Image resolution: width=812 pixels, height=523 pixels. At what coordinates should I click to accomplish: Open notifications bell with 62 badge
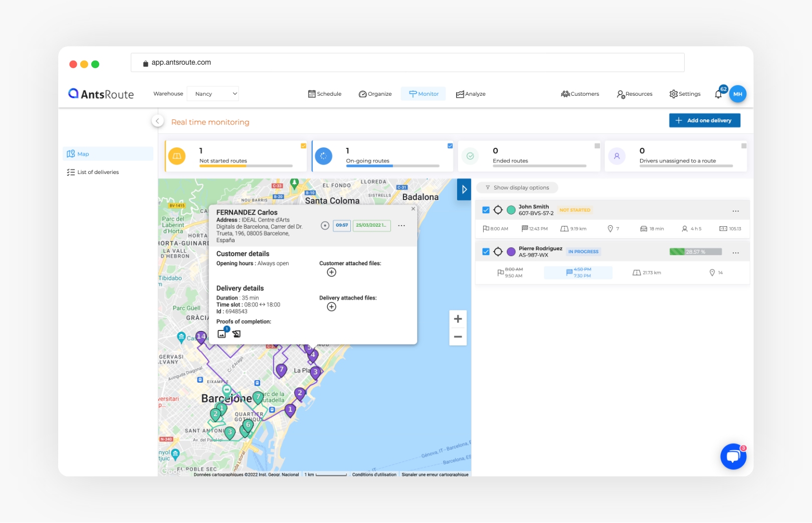coord(719,94)
